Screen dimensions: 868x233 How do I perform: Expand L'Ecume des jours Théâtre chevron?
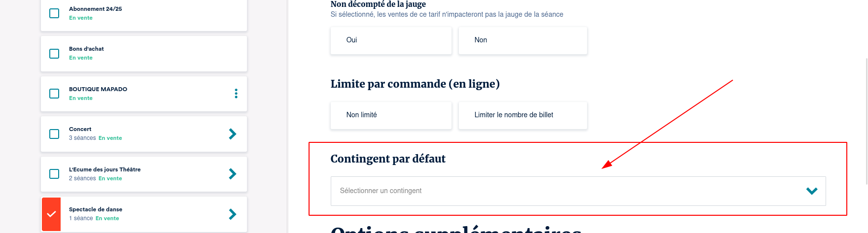pos(233,174)
